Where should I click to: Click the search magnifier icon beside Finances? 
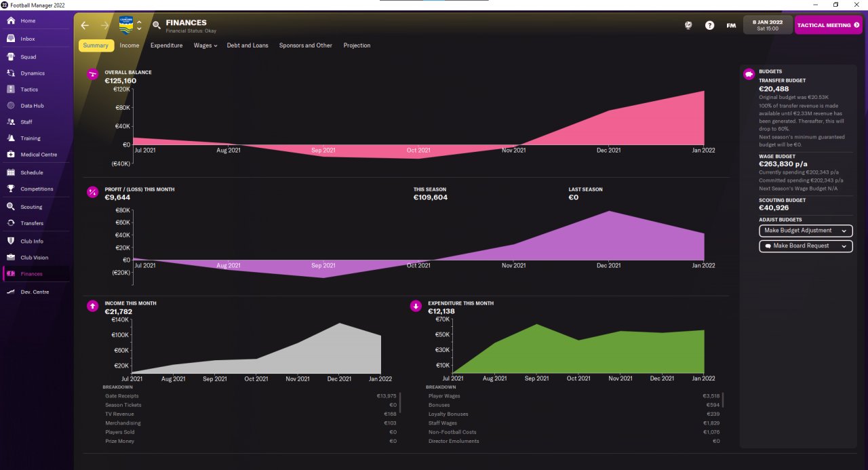click(157, 25)
